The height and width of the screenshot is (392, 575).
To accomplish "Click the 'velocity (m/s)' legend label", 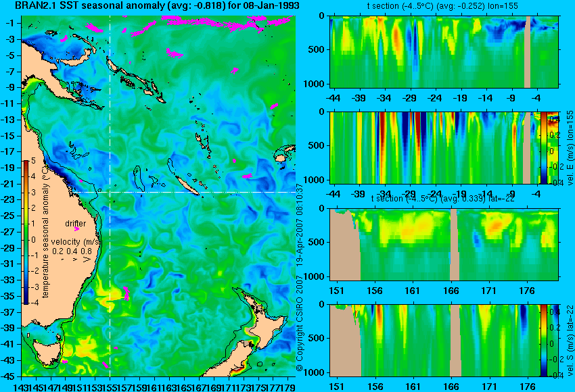I will point(76,242).
